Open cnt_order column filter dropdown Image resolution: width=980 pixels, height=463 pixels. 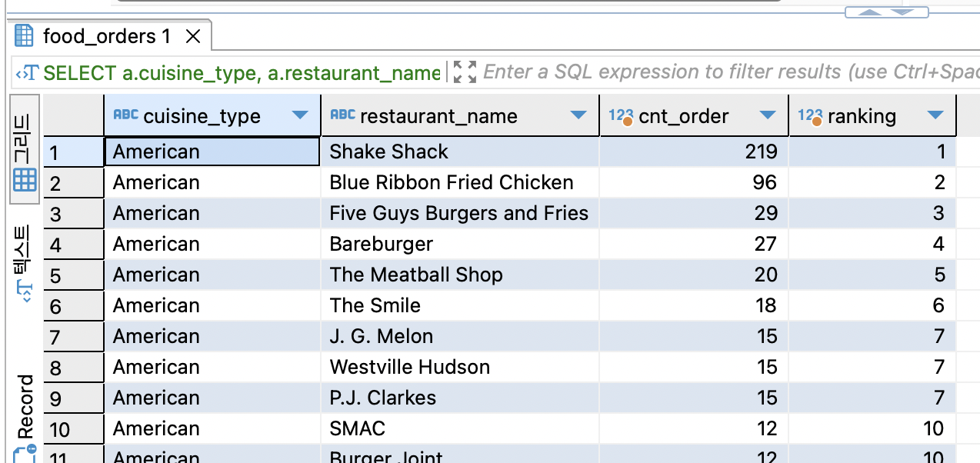click(x=767, y=115)
